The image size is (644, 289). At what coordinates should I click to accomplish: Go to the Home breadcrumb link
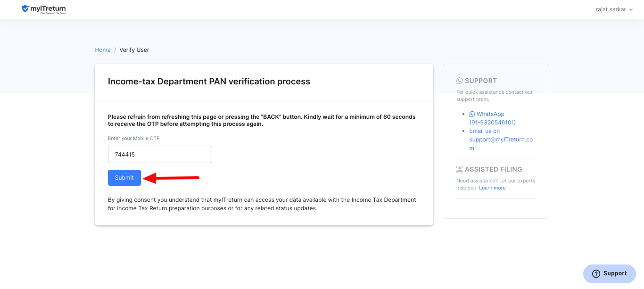[103, 50]
